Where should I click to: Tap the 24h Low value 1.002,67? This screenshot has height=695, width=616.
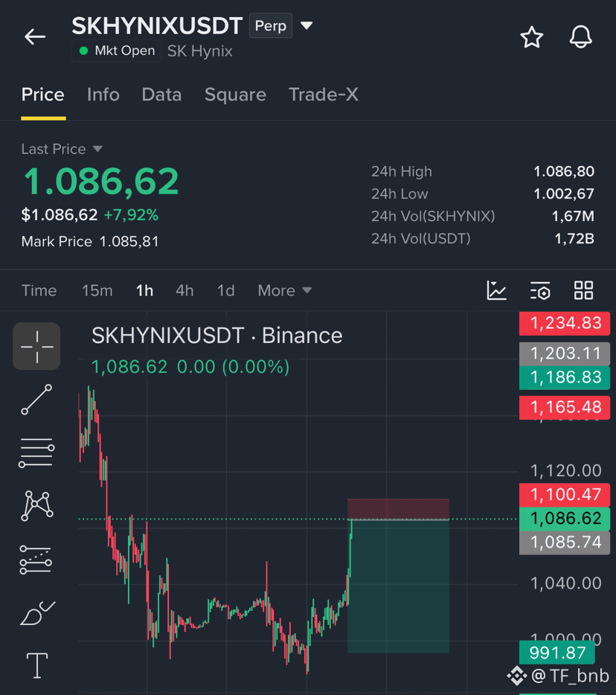564,193
